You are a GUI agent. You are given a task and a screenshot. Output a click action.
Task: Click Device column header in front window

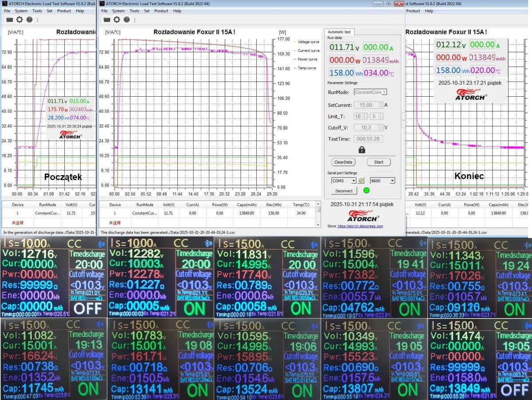point(115,205)
